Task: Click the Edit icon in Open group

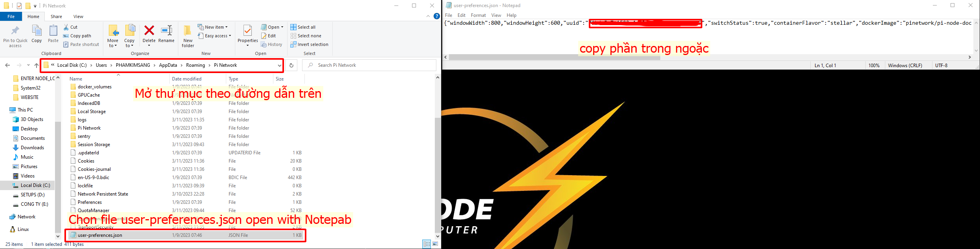Action: [x=264, y=36]
